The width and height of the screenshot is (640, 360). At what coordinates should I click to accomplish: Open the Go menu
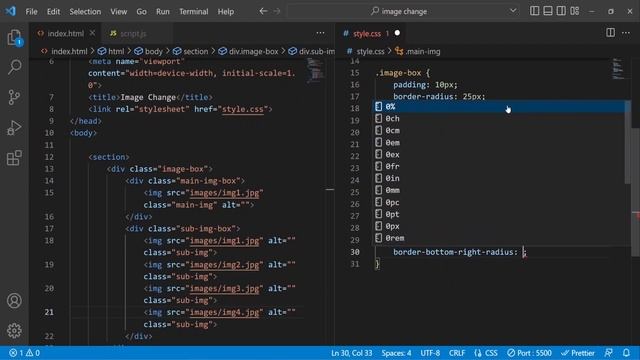(141, 11)
